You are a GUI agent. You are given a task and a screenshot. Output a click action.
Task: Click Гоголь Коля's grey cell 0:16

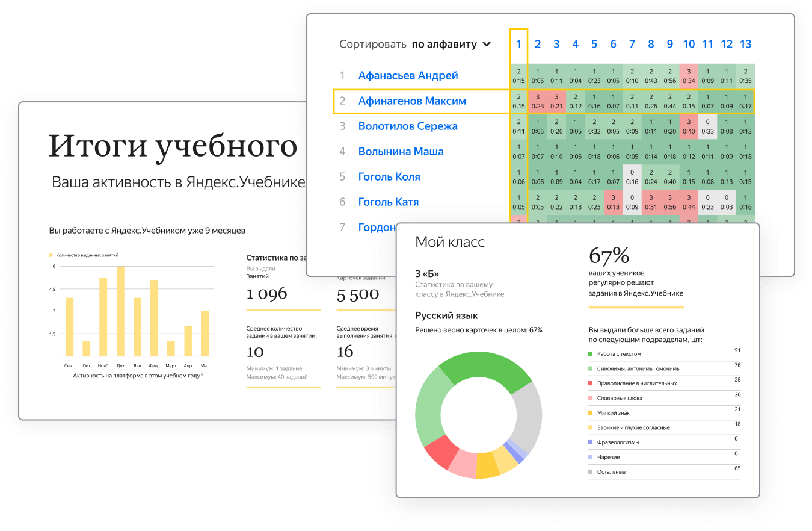coord(632,177)
